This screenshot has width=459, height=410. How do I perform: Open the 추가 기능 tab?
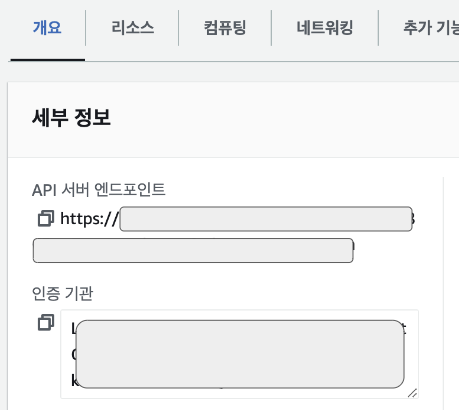click(x=431, y=27)
